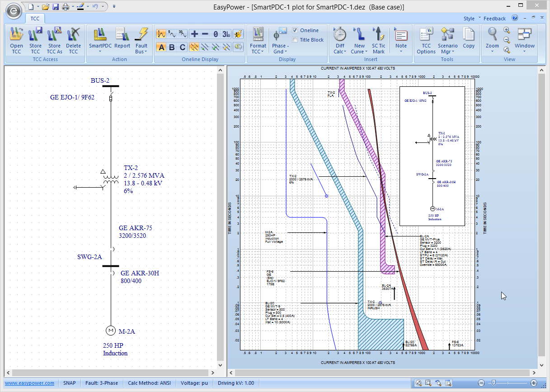Adjust the zoom slider in status bar
Image resolution: width=550 pixels, height=392 pixels.
tap(494, 383)
